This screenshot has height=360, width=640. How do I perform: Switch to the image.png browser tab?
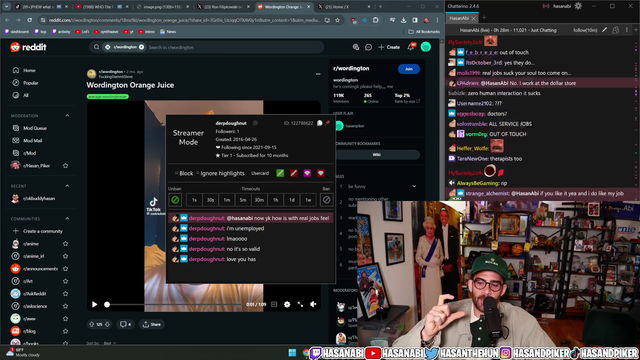point(163,7)
